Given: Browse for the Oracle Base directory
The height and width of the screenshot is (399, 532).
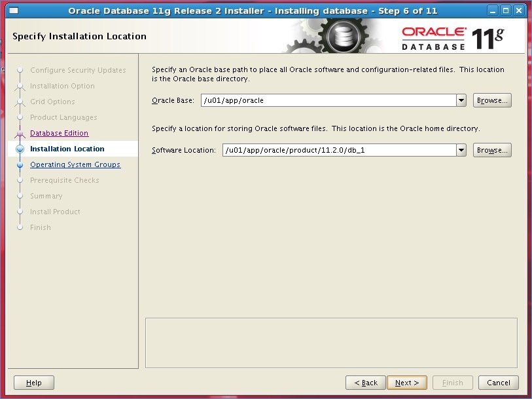Looking at the screenshot, I should pos(491,100).
